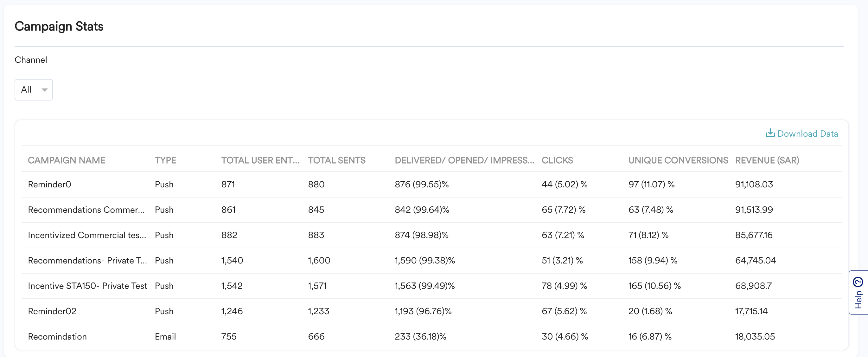The height and width of the screenshot is (357, 868).
Task: Click the Total Sents column header
Action: click(336, 160)
